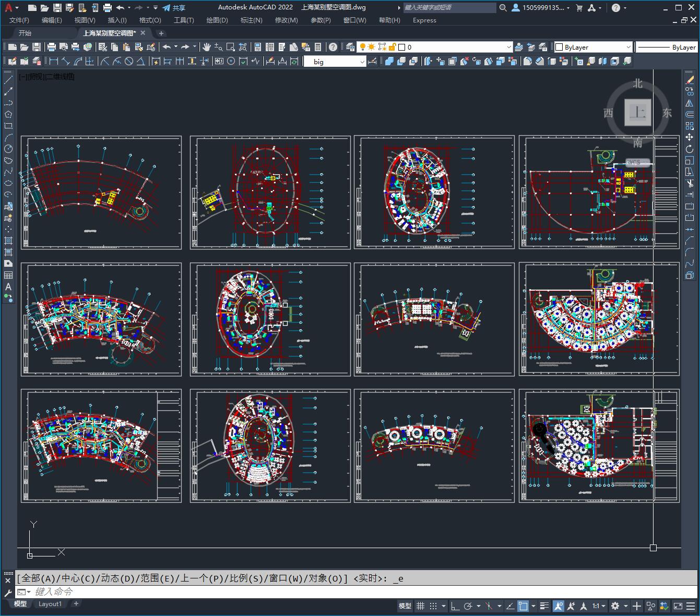Viewport: 700px width, 616px height.
Task: Toggle lineweight display in status bar
Action: coord(544,606)
